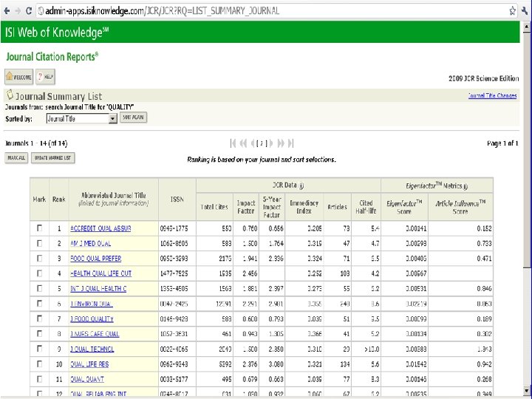Open the QUAL QUANT journal link

point(87,379)
